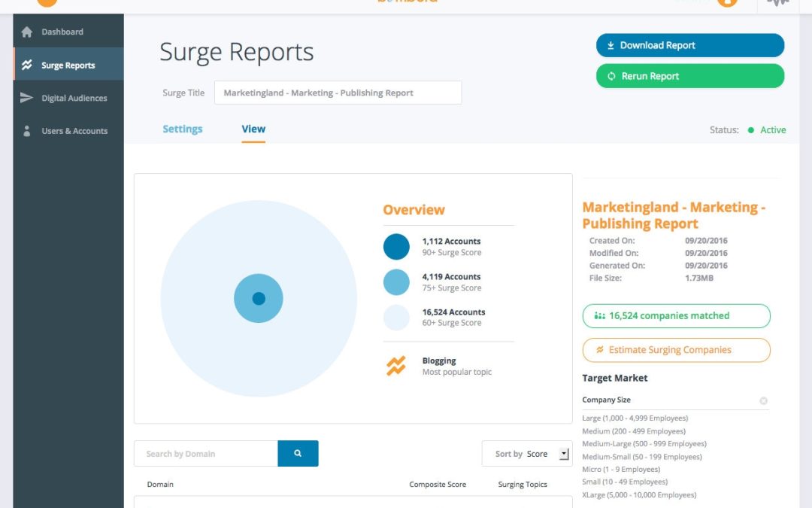Click 'Medium-Large (500 - 999 Employees)' entry
This screenshot has height=508, width=812.
[644, 444]
